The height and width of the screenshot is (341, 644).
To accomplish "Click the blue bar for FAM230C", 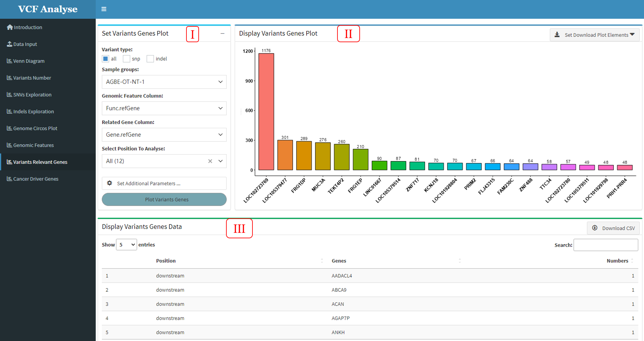I will [512, 167].
